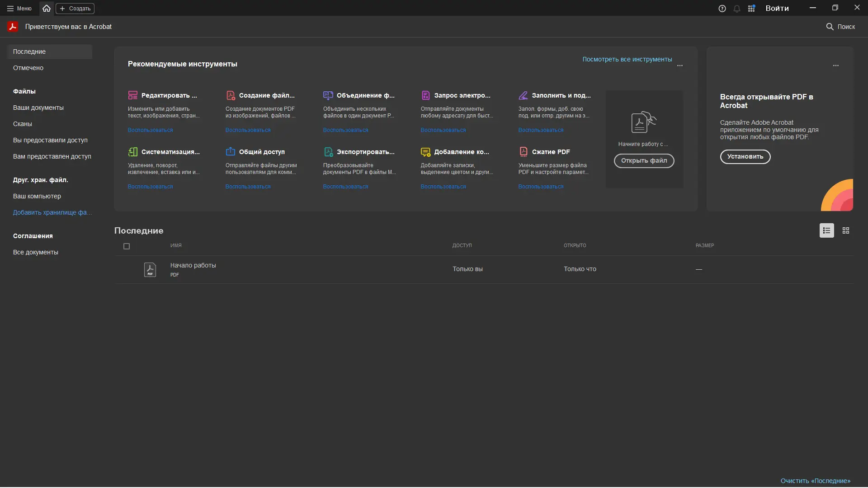Open the notifications bell
The width and height of the screenshot is (868, 488).
737,8
